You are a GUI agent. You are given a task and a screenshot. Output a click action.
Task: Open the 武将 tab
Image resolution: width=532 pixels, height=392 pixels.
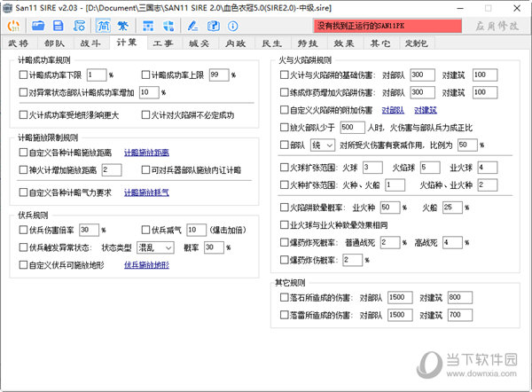tap(19, 43)
